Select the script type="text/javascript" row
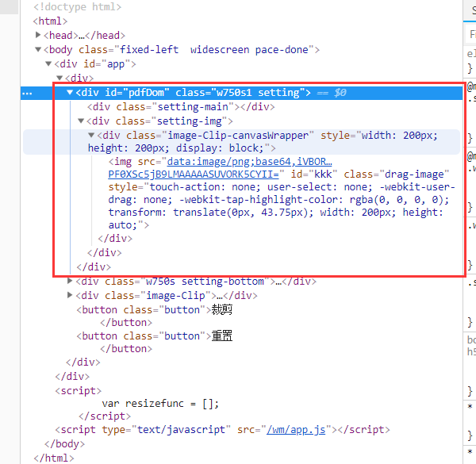The image size is (476, 464). point(222,430)
